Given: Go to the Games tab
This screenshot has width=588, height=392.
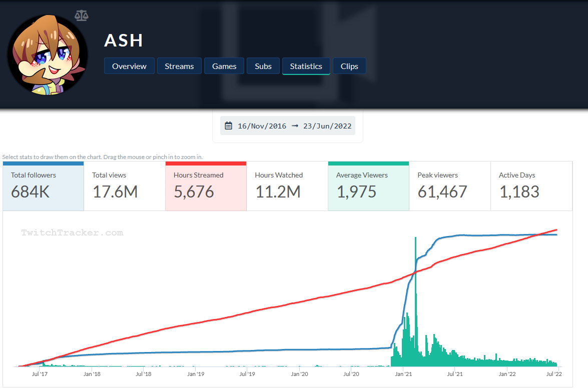Looking at the screenshot, I should (224, 66).
